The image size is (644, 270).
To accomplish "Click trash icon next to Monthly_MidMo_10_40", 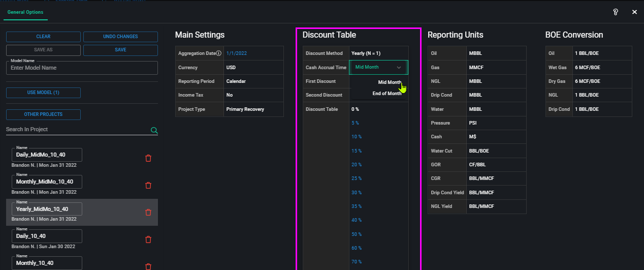I will pyautogui.click(x=148, y=185).
